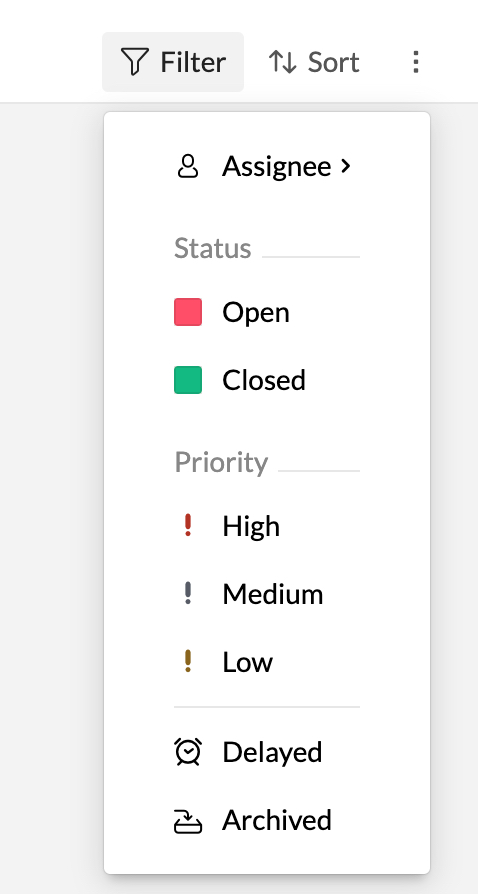Click the funnel icon next to Filter
478x894 pixels.
point(135,62)
